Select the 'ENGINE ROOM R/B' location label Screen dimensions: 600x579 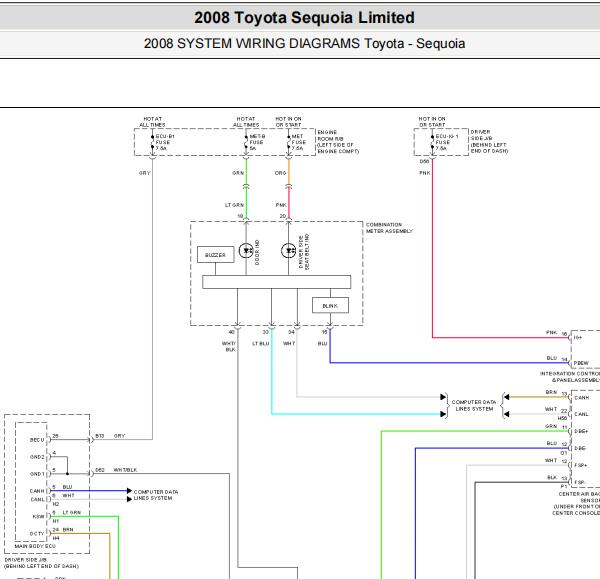(338, 142)
